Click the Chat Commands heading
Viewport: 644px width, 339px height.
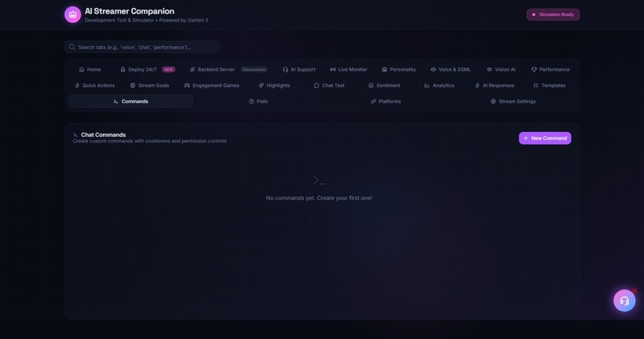[103, 135]
